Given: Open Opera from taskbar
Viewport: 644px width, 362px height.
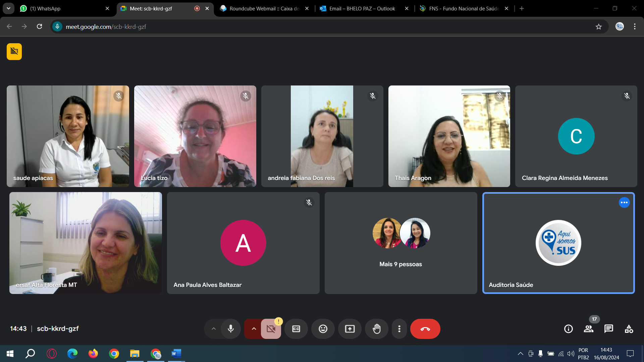Looking at the screenshot, I should (52, 354).
